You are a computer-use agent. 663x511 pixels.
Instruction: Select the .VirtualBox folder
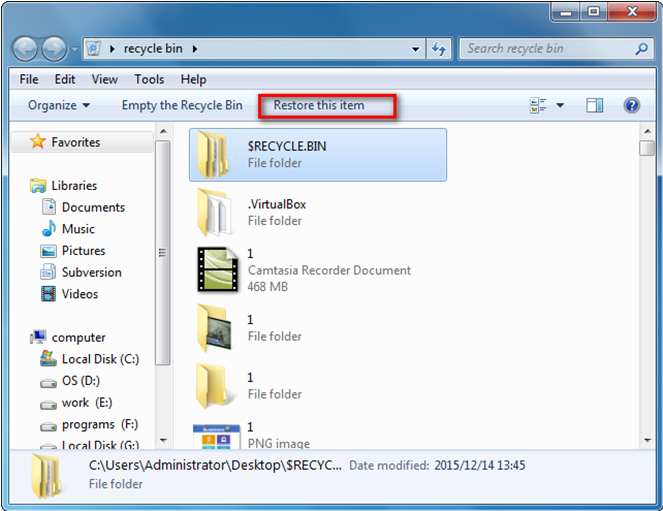(277, 212)
